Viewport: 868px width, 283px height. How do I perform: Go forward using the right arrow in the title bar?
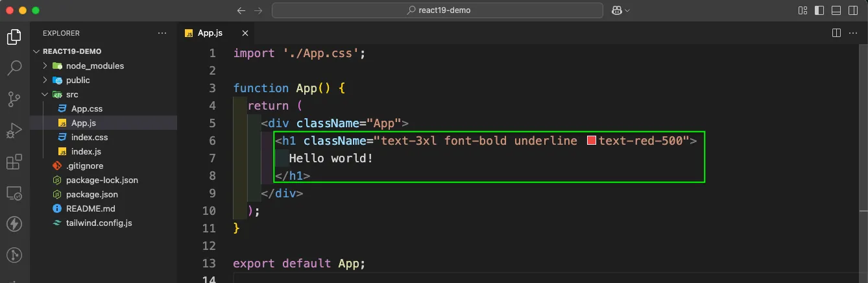pyautogui.click(x=258, y=10)
